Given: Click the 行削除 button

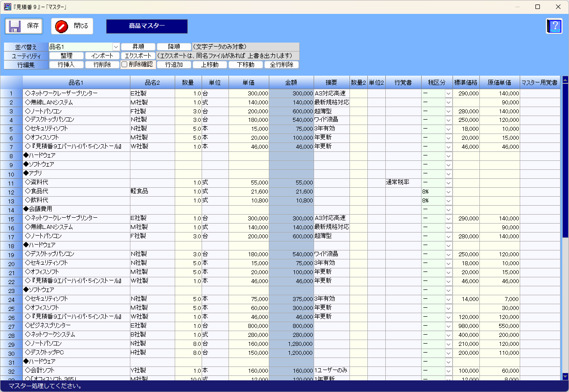Looking at the screenshot, I should pos(102,65).
